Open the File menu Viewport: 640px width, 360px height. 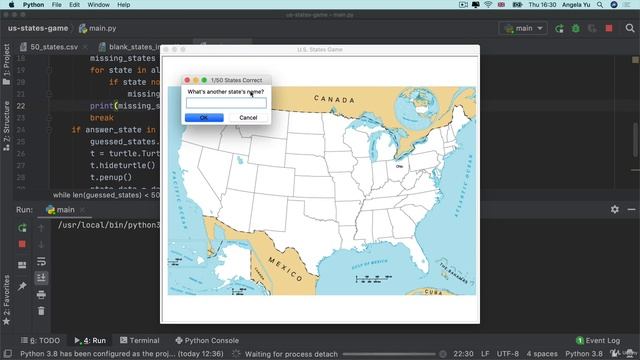(x=57, y=5)
